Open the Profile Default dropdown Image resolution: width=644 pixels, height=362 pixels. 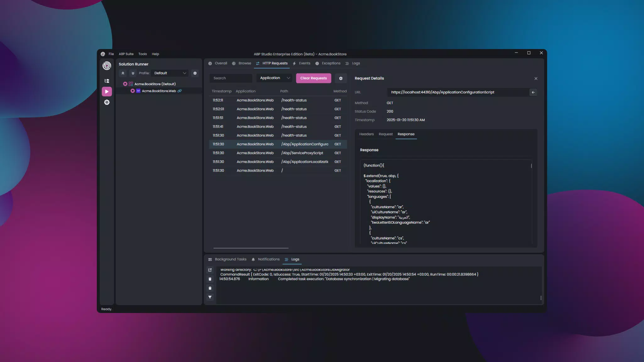(170, 73)
